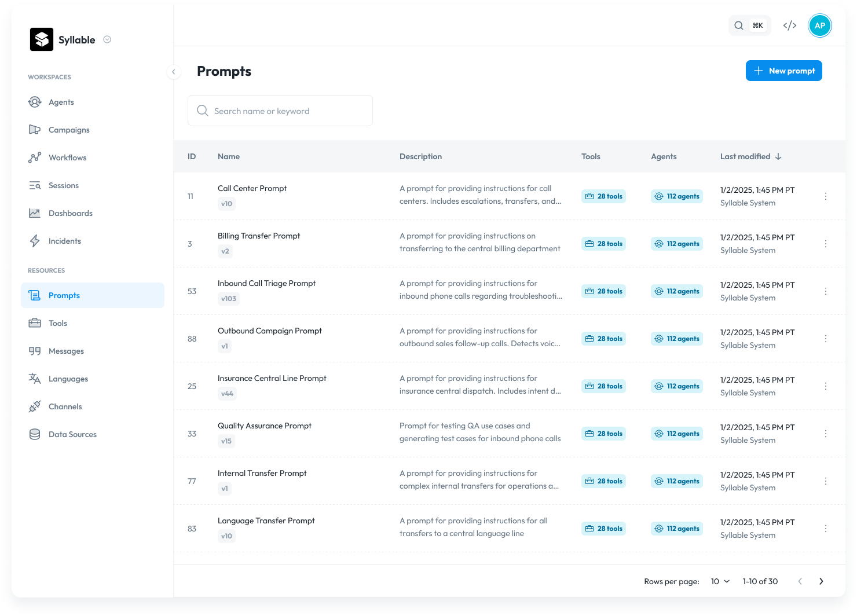The width and height of the screenshot is (857, 616).
Task: Click 112 agents badge for Inbound Call Triage Prompt
Action: pos(677,291)
